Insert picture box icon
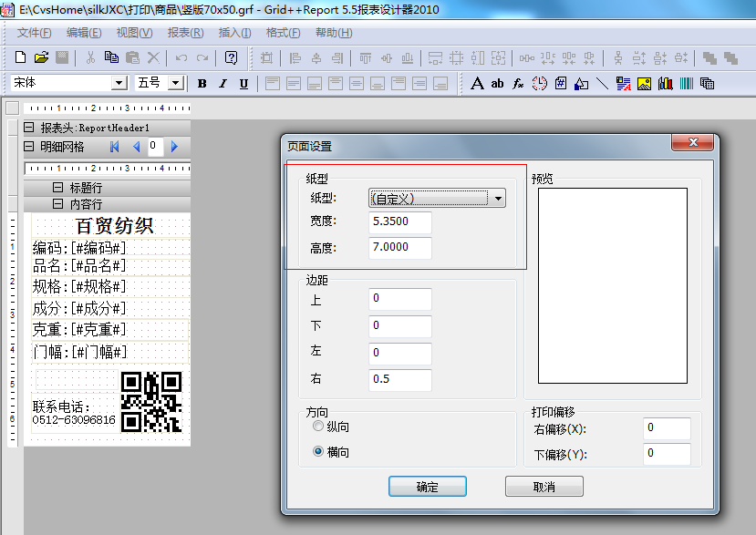The image size is (756, 535). click(644, 83)
